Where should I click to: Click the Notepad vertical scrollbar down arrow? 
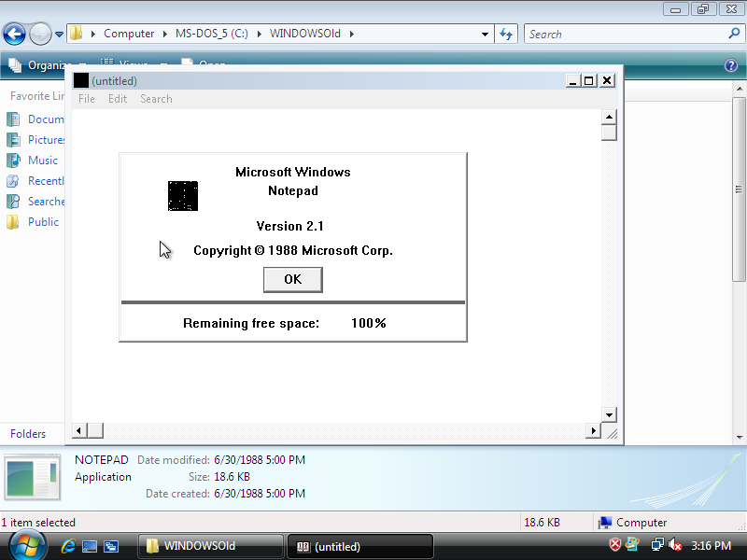[x=609, y=413]
